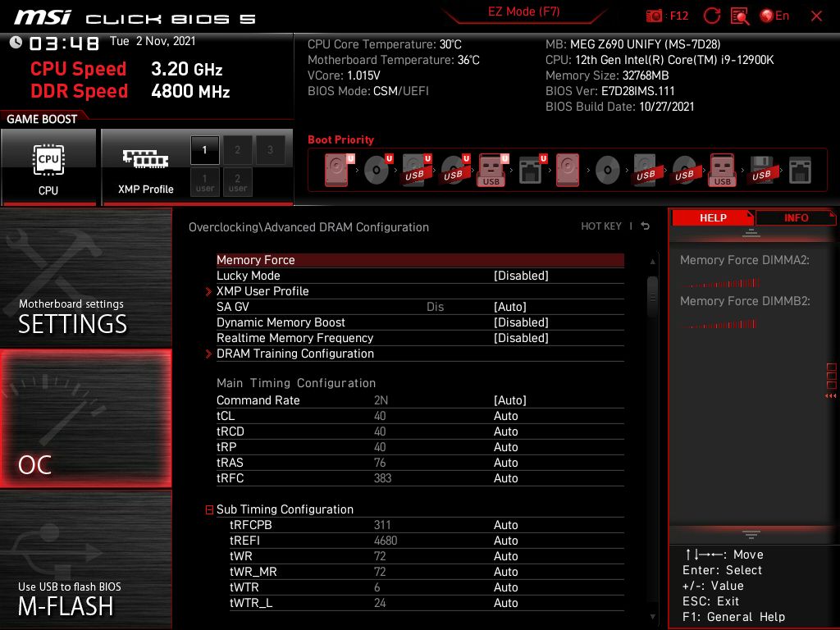Edit the tWTR_L Auto value field
The width and height of the screenshot is (840, 630).
click(x=505, y=603)
